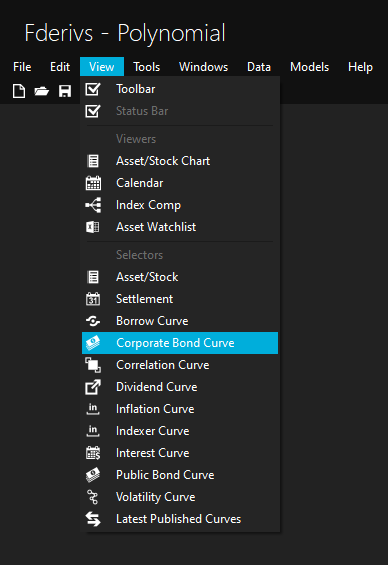The image size is (388, 565).
Task: Click the Interest Curve calendar-dollar icon
Action: [x=93, y=453]
